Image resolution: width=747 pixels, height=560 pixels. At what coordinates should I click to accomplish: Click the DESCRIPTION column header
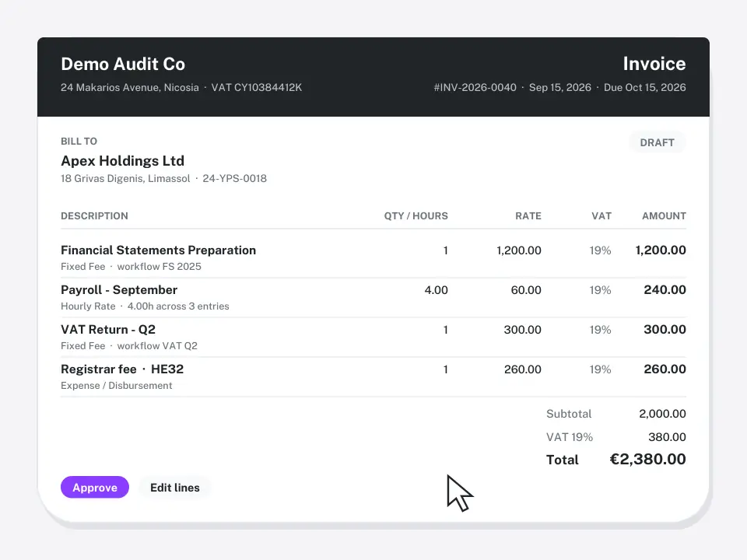[94, 215]
